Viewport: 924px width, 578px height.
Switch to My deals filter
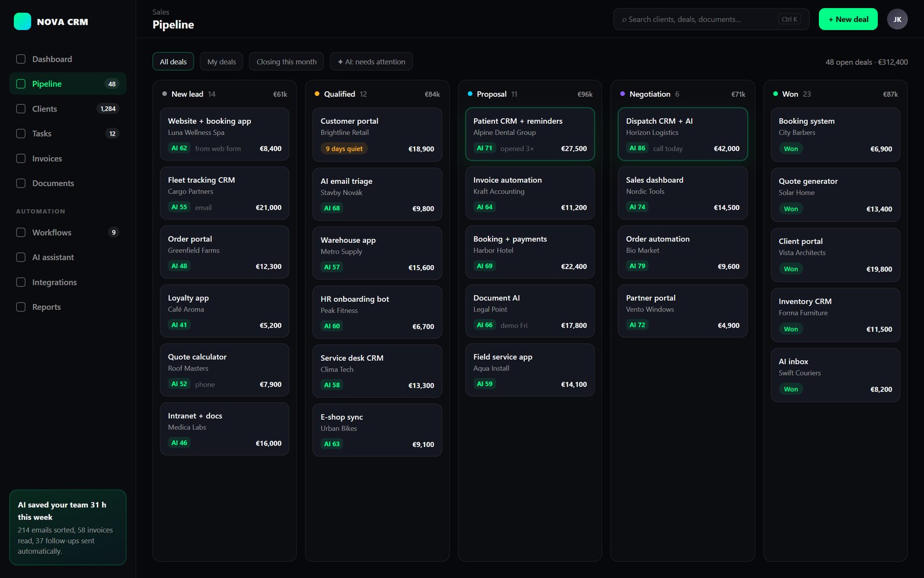pyautogui.click(x=222, y=62)
